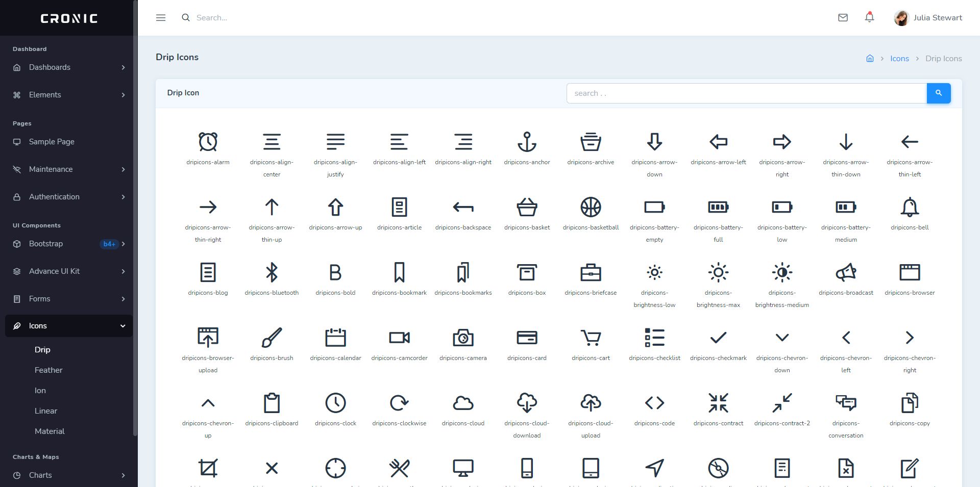Click the home breadcrumb icon
The width and height of the screenshot is (980, 487).
pos(870,59)
